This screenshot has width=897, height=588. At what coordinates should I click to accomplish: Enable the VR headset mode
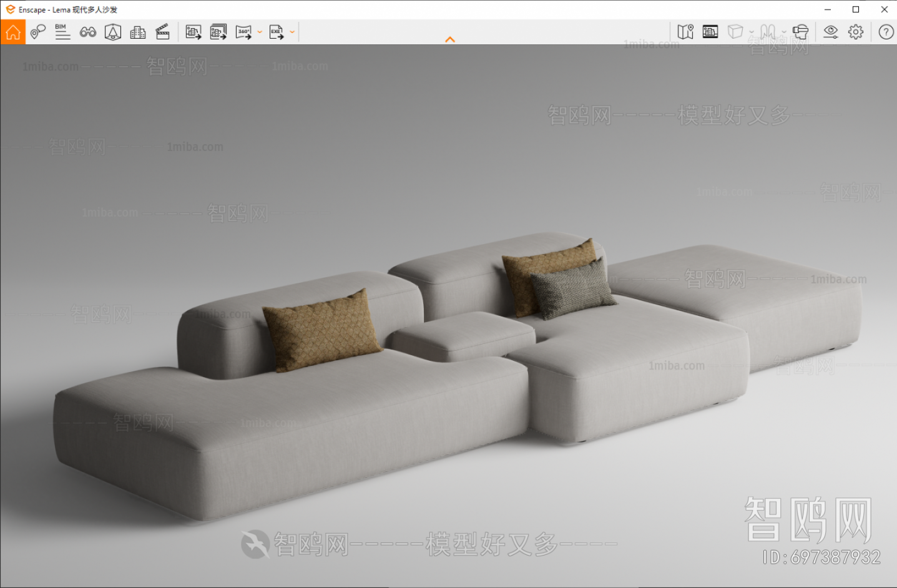click(x=800, y=32)
